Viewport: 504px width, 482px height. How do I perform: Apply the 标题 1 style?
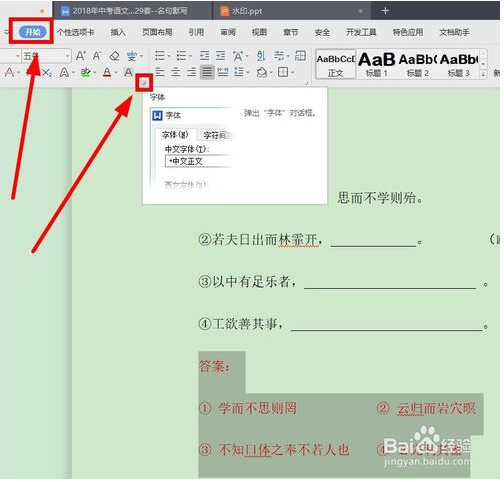(x=377, y=65)
